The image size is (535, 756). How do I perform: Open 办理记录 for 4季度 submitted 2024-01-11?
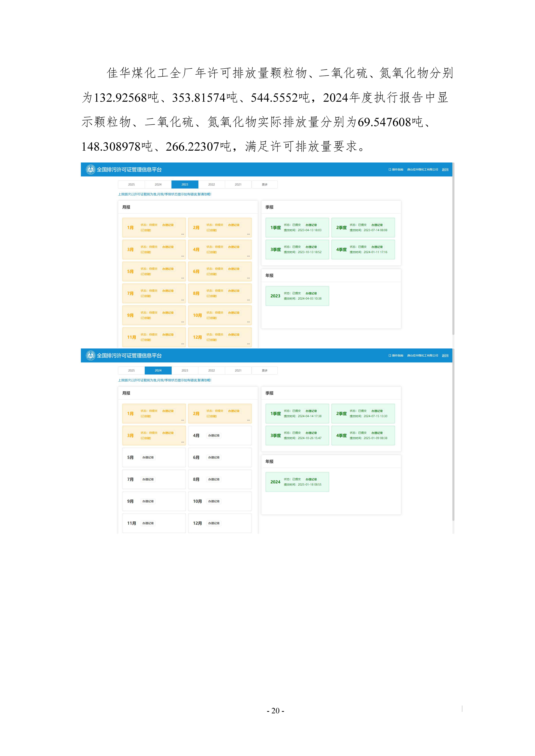pos(377,247)
